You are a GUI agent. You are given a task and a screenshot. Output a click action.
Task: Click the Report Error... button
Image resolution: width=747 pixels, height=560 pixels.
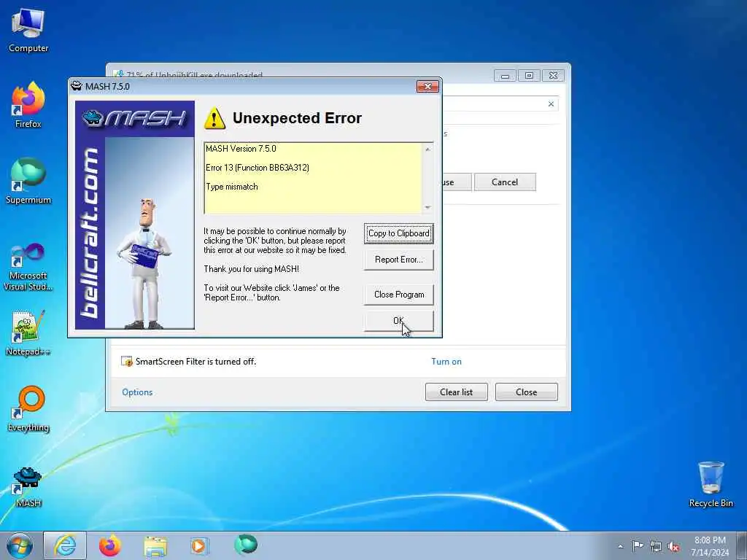click(x=399, y=260)
